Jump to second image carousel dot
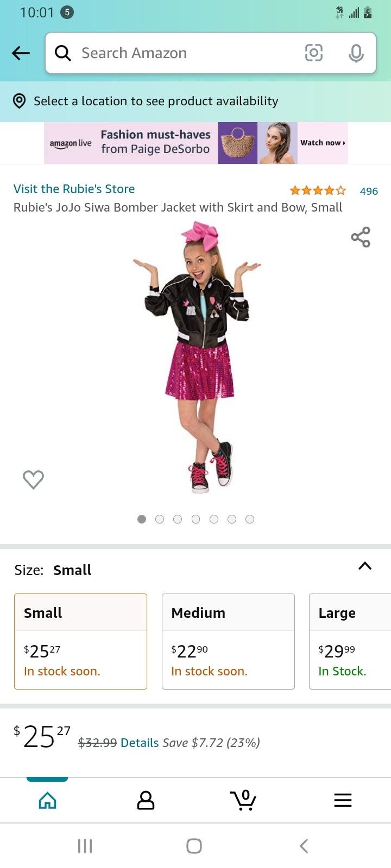Image resolution: width=391 pixels, height=868 pixels. pos(160,519)
